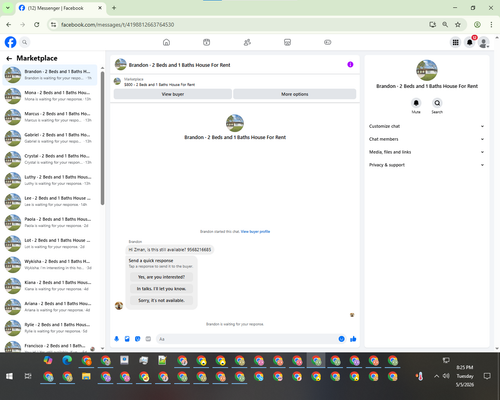This screenshot has width=500, height=400.
Task: Follow the View buyer profile link
Action: point(255,231)
